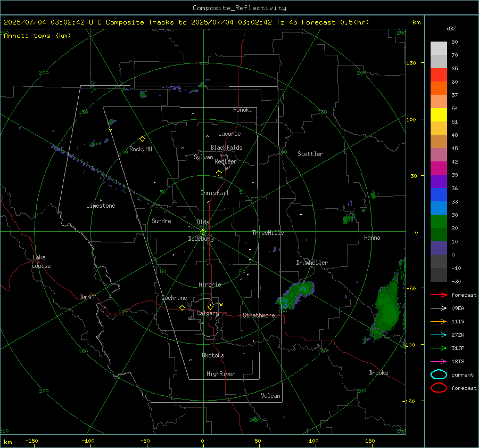
Task: Click the RockyMH label
Action: pyautogui.click(x=141, y=149)
